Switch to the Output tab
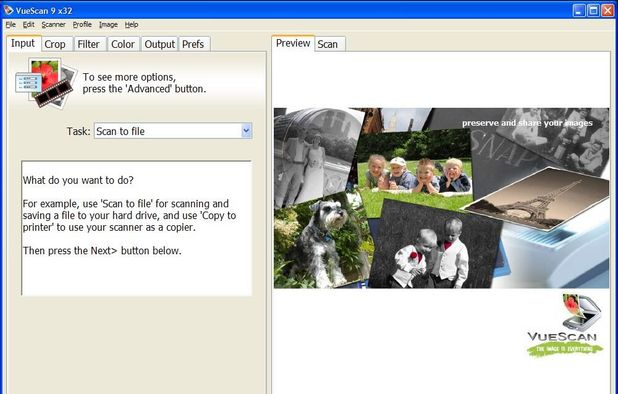This screenshot has height=394, width=618. coord(160,44)
